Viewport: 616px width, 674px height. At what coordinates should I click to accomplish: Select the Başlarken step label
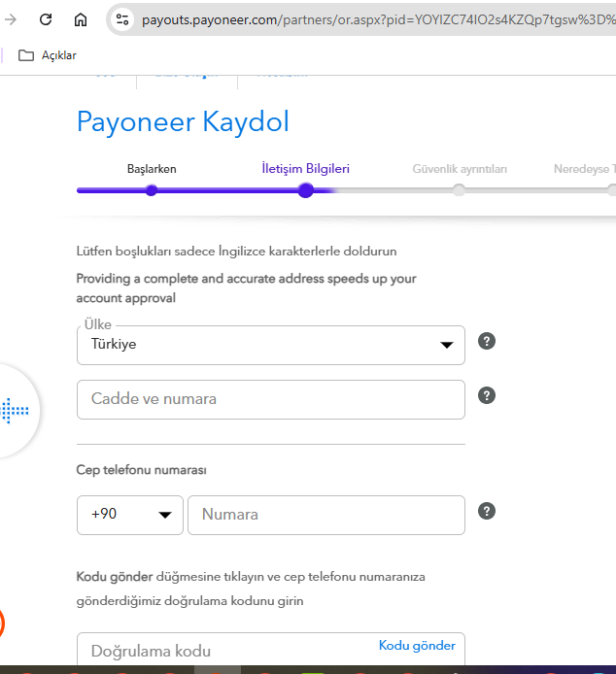click(152, 169)
